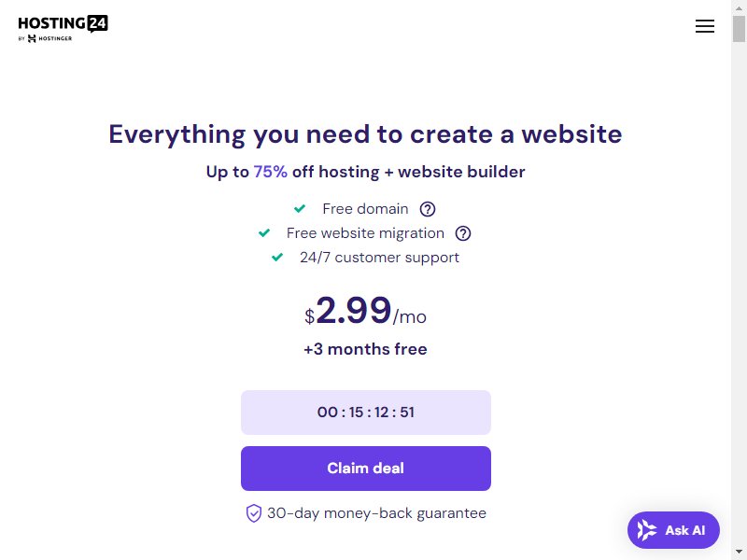Click the scrollbar up arrow
The width and height of the screenshot is (747, 560).
pos(739,7)
